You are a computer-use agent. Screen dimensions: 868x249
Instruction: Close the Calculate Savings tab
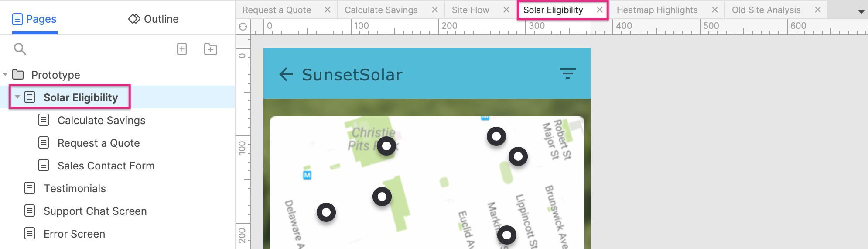click(x=435, y=10)
